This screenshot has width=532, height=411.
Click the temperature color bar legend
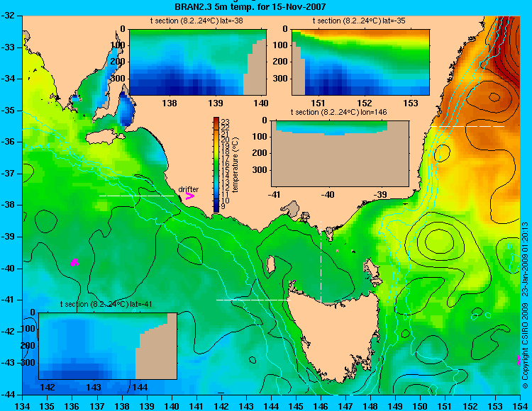pos(216,164)
